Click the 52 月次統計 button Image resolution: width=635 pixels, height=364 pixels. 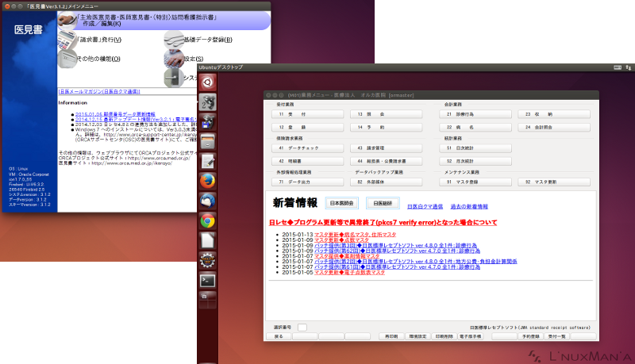point(475,161)
